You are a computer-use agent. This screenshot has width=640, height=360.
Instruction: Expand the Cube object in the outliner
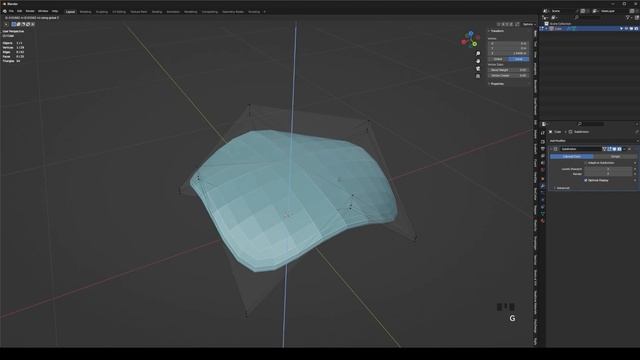coord(546,29)
